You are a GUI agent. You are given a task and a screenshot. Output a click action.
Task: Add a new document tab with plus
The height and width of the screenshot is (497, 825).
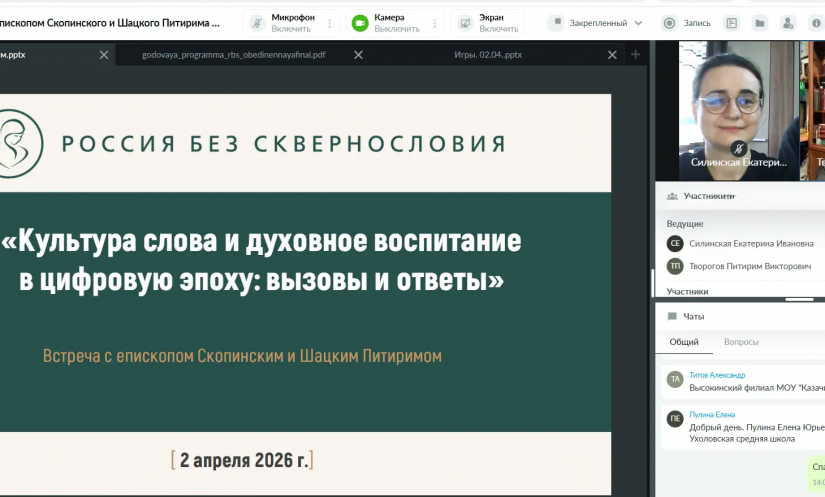pyautogui.click(x=636, y=54)
